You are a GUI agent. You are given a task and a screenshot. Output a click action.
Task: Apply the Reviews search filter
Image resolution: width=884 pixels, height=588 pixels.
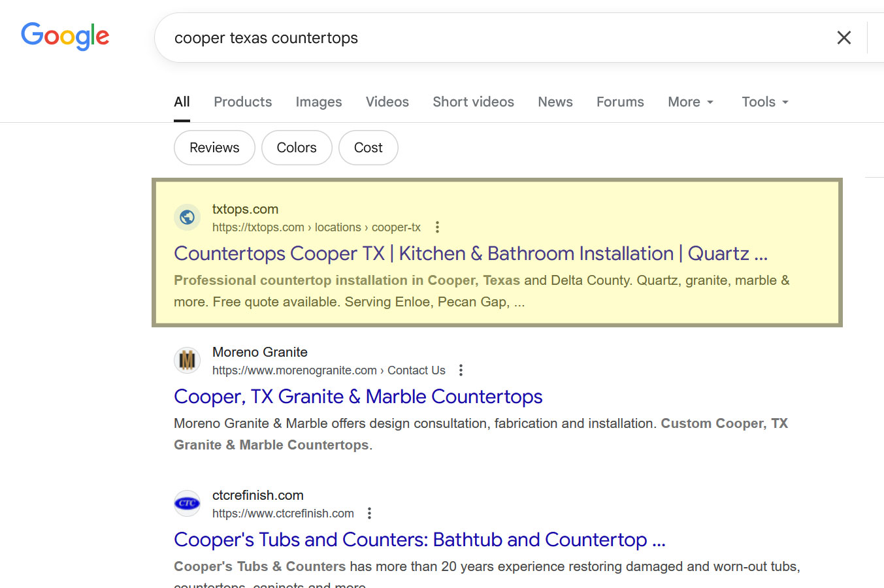[214, 148]
